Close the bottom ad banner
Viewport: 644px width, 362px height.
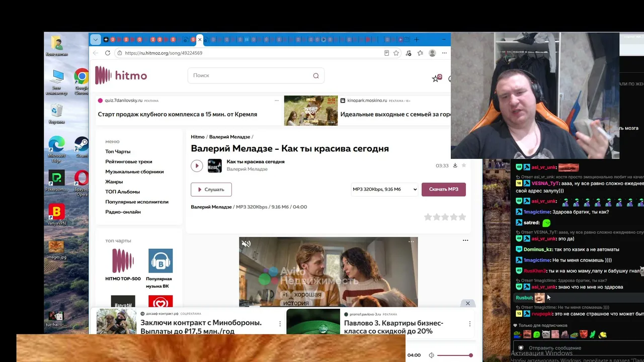click(468, 303)
